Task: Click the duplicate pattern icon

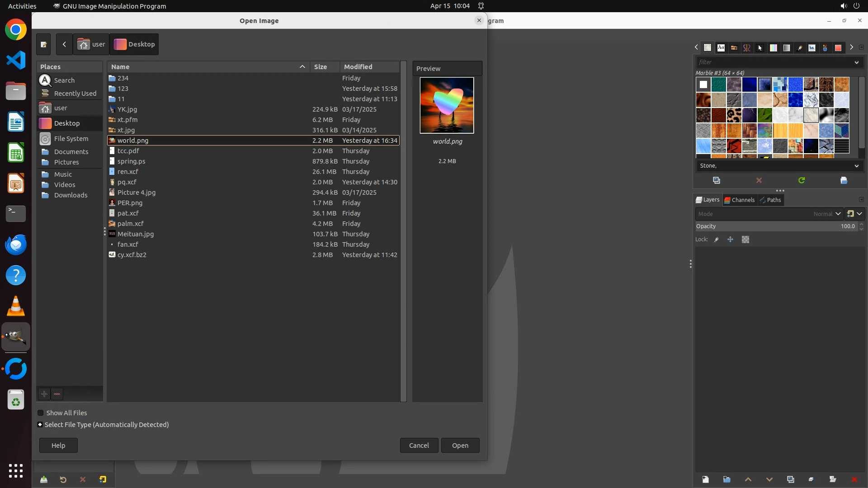Action: pyautogui.click(x=717, y=180)
